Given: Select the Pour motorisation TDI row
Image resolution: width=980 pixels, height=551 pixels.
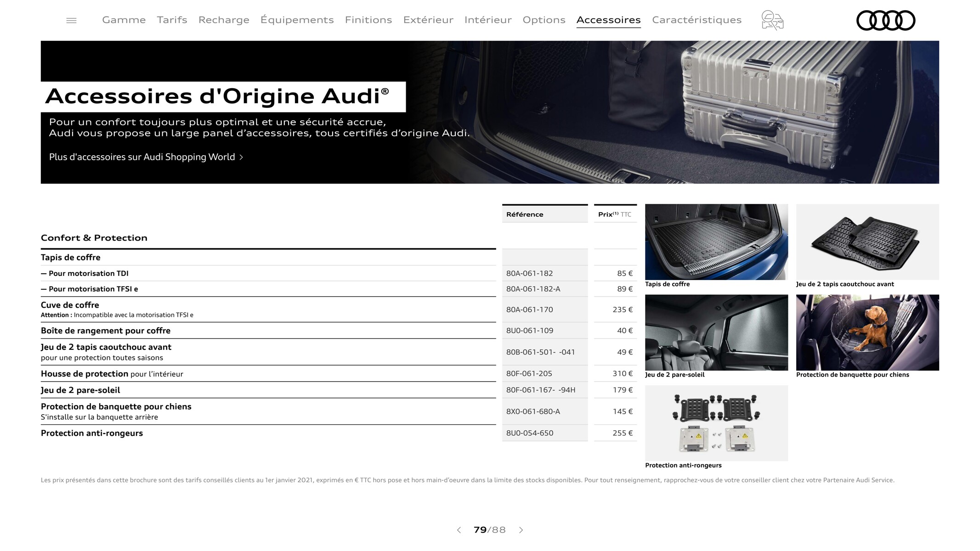Looking at the screenshot, I should (268, 273).
